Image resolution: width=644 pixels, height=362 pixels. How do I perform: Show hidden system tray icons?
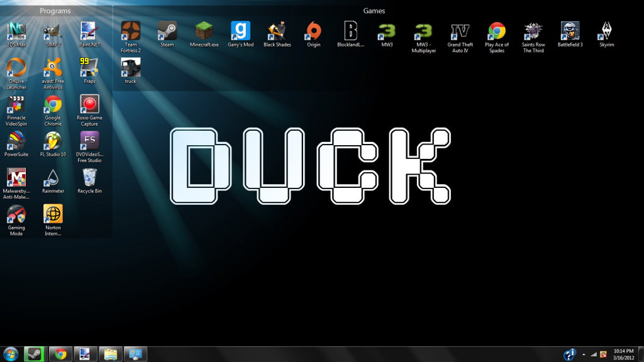584,354
